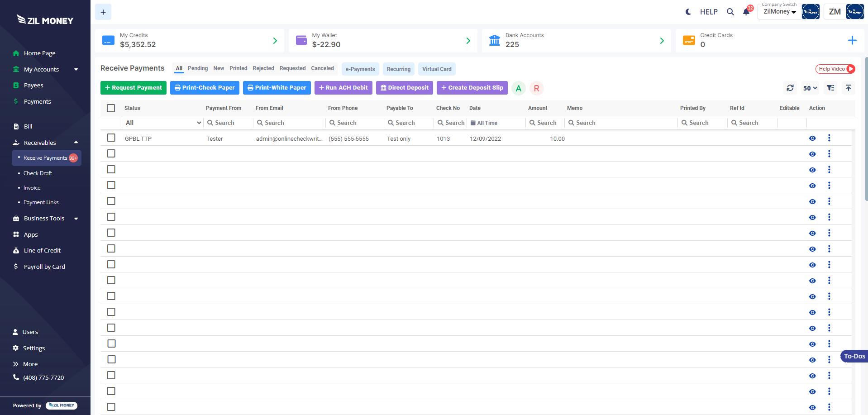
Task: View the GPBL TTP payment eye icon
Action: pos(812,138)
